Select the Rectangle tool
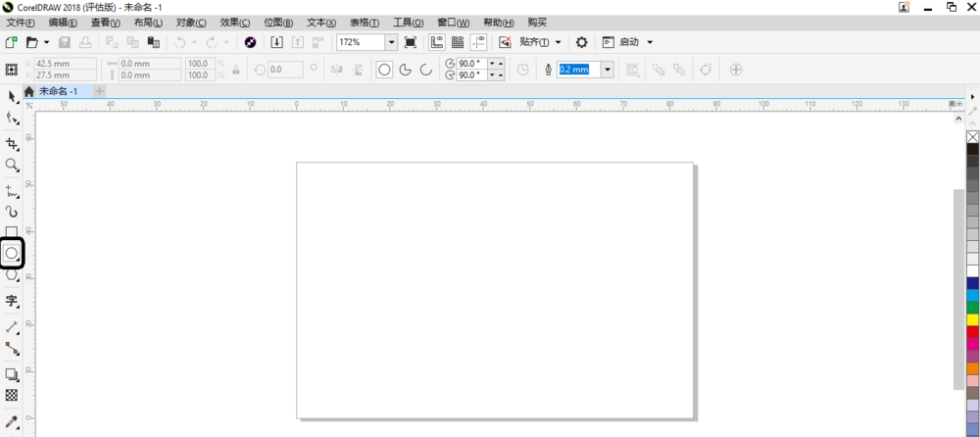Image resolution: width=980 pixels, height=437 pixels. (12, 232)
